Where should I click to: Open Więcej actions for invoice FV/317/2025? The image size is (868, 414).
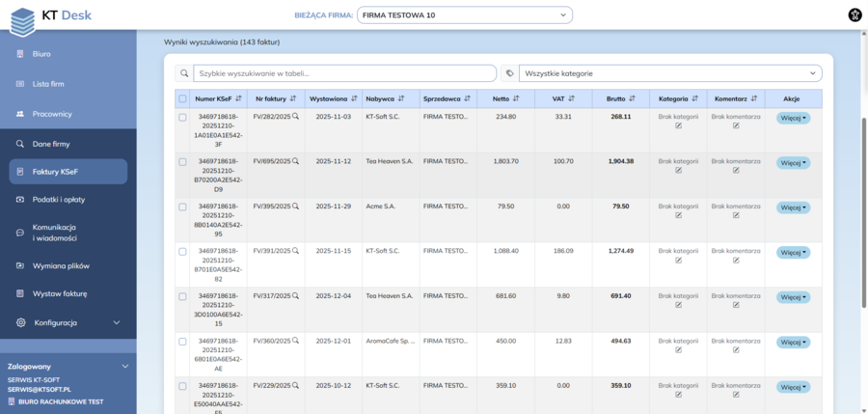[793, 297]
